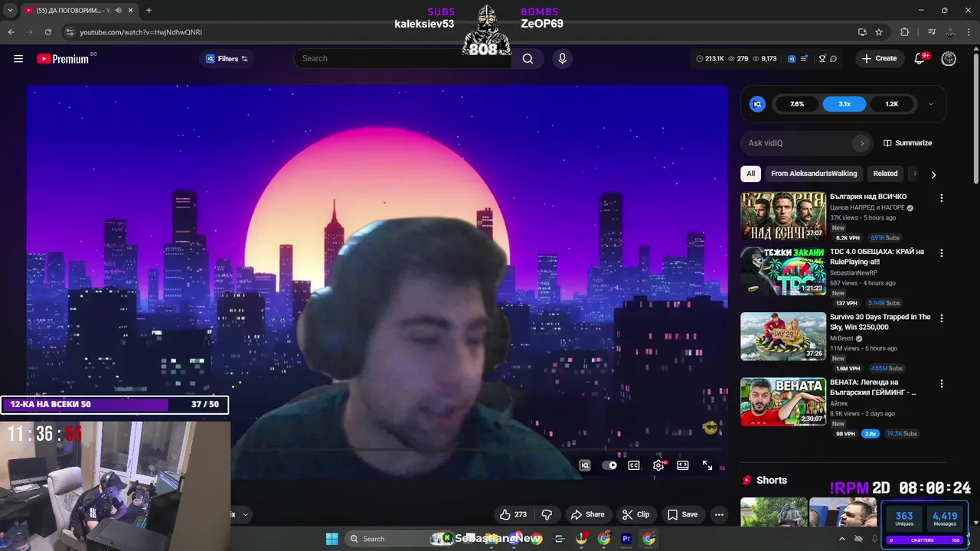
Task: Open options menu for TDC 4.0 video
Action: point(942,253)
